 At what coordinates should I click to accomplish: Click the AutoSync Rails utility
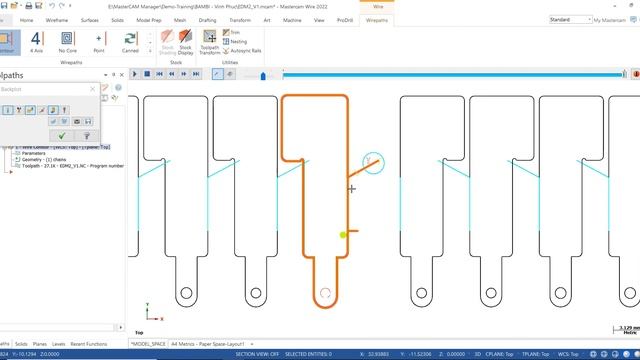tap(242, 51)
